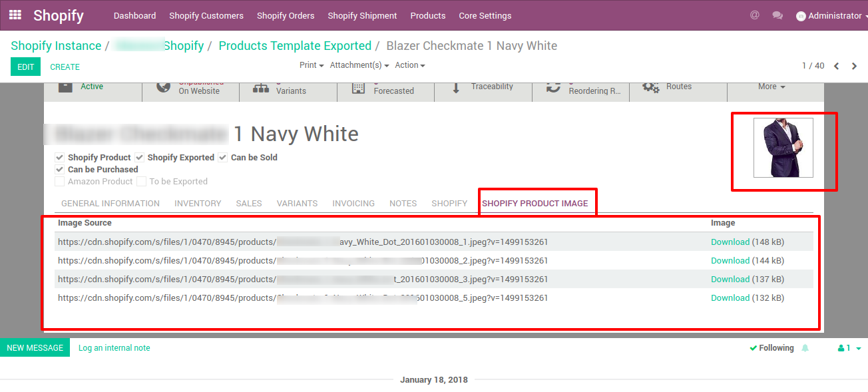Toggle the Can be Sold checkbox

tap(223, 158)
